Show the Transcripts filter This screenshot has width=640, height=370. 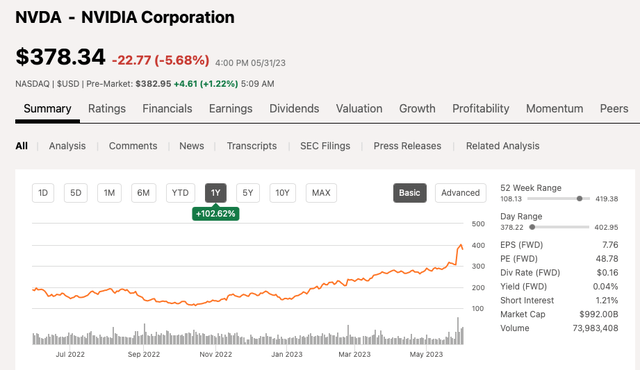click(252, 146)
